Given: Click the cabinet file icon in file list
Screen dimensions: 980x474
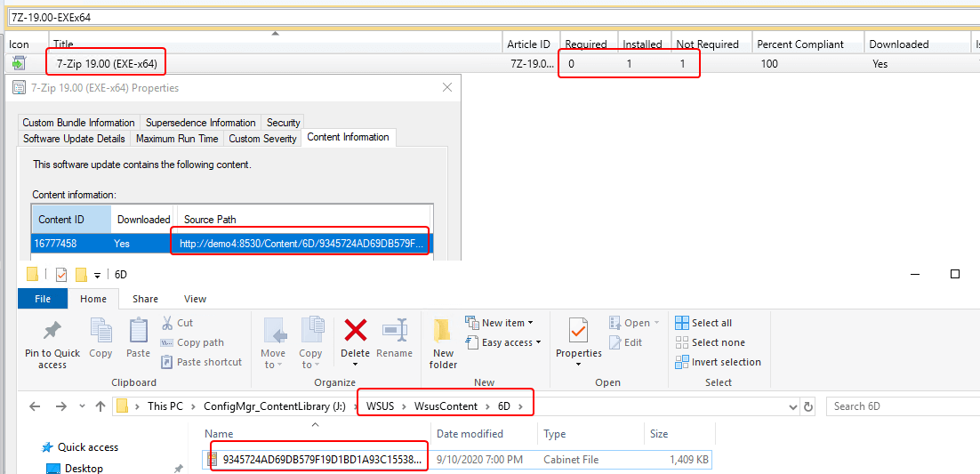Looking at the screenshot, I should pyautogui.click(x=213, y=460).
